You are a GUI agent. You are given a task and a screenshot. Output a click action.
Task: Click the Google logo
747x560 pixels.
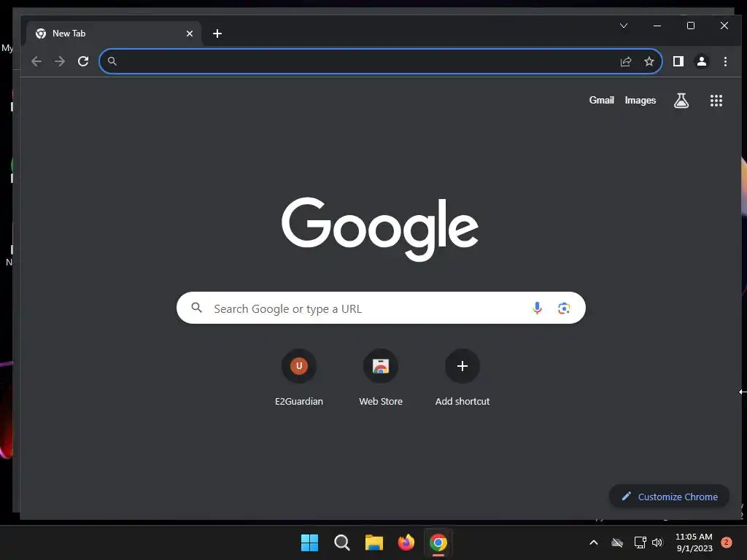(x=380, y=229)
